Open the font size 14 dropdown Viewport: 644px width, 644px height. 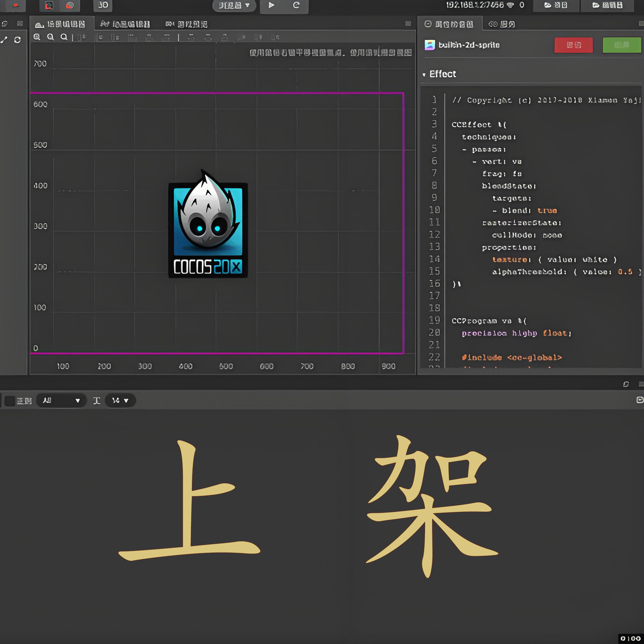pos(120,400)
